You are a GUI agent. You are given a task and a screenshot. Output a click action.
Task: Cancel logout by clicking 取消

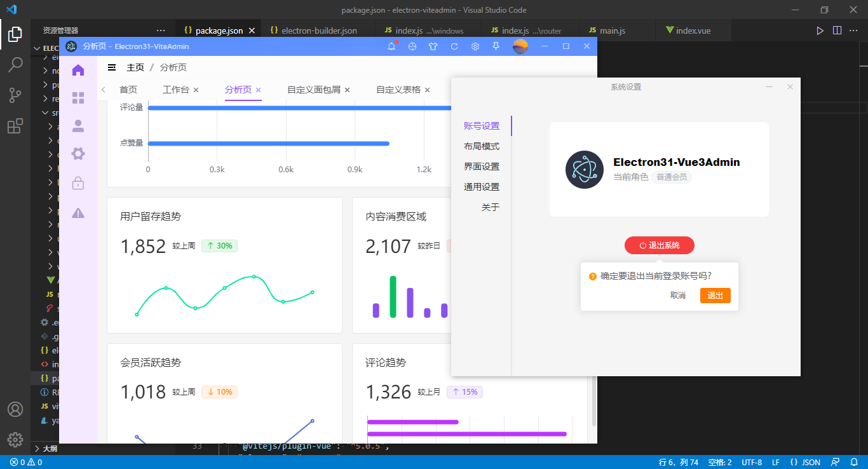679,296
